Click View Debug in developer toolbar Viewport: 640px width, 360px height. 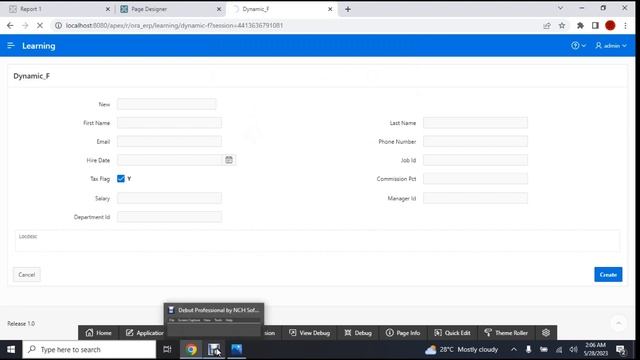click(309, 333)
